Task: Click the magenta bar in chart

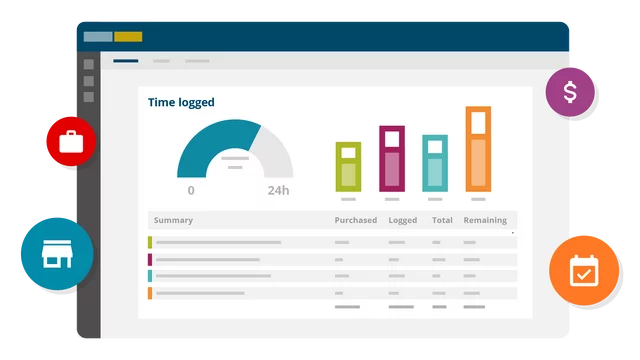Action: [392, 158]
